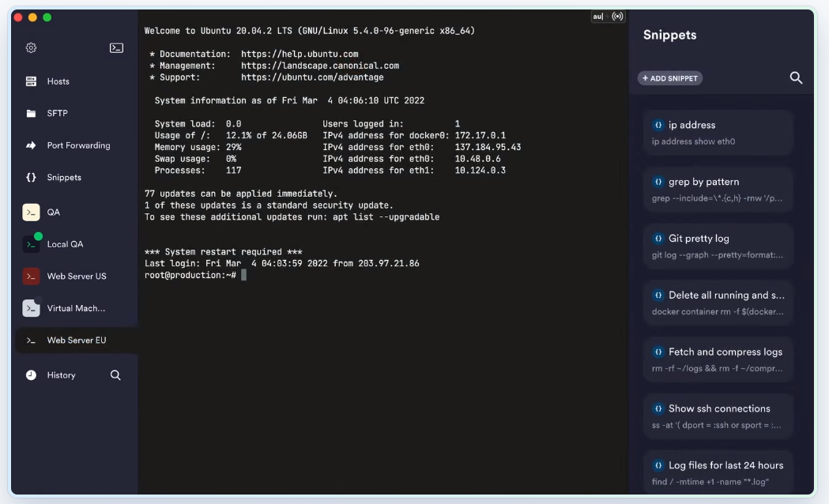The height and width of the screenshot is (504, 829).
Task: Click the new terminal icon in sidebar
Action: (x=116, y=47)
